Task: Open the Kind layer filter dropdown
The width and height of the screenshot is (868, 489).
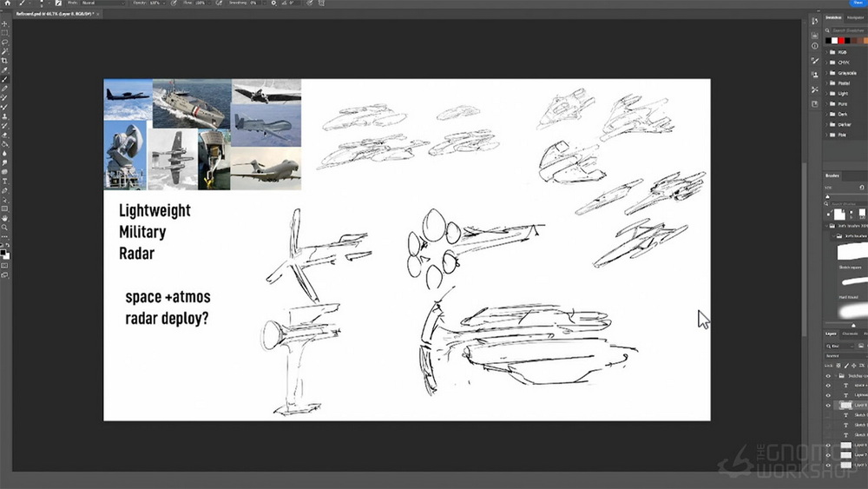Action: pos(839,346)
